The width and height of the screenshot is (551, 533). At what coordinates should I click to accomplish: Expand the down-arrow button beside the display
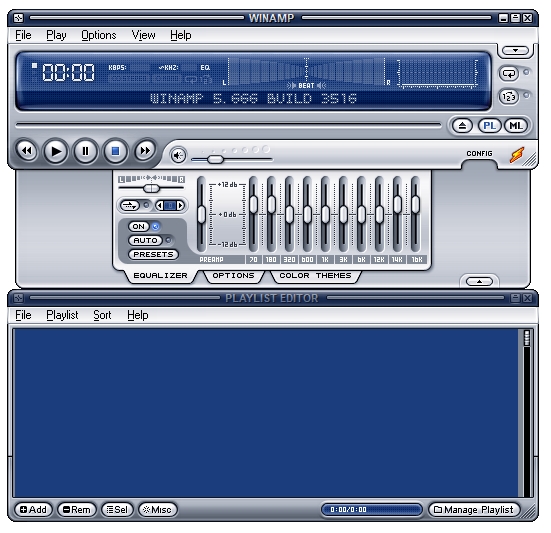pos(515,51)
